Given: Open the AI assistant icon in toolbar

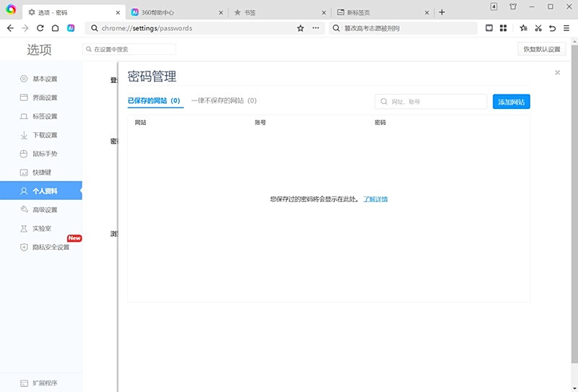Looking at the screenshot, I should pyautogui.click(x=71, y=28).
